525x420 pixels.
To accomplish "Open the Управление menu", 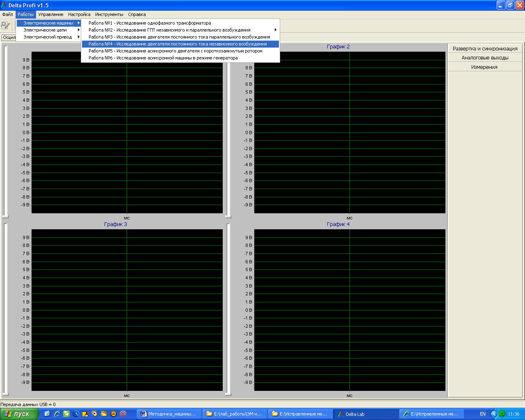I will (51, 14).
